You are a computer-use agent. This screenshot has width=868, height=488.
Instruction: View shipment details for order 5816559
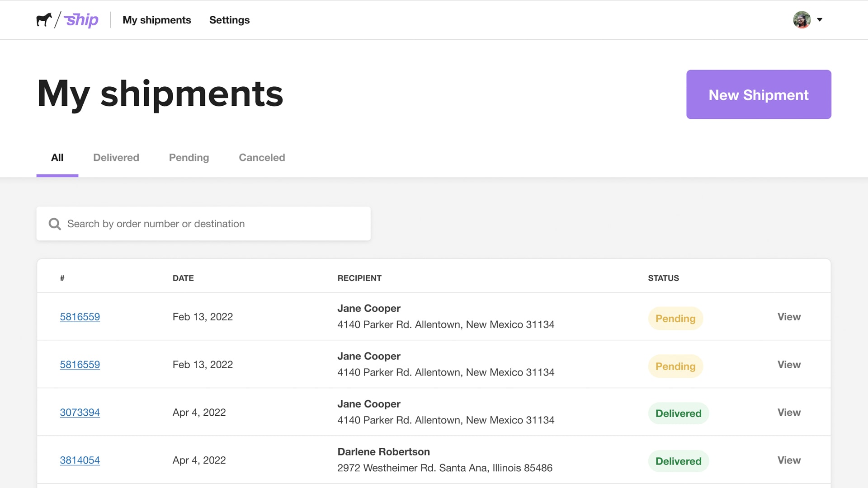click(x=789, y=316)
